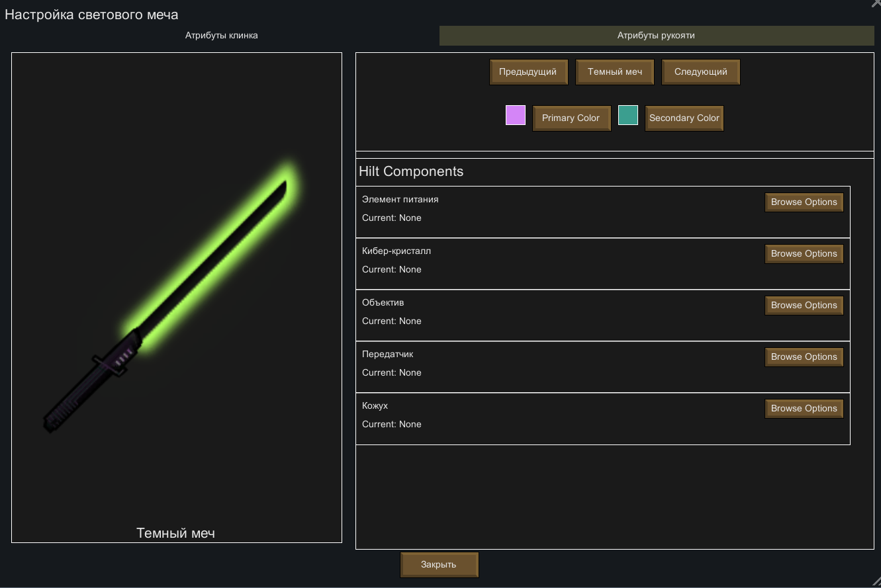The height and width of the screenshot is (588, 881).
Task: Click the Темный меч button between navigation buttons
Action: click(614, 72)
